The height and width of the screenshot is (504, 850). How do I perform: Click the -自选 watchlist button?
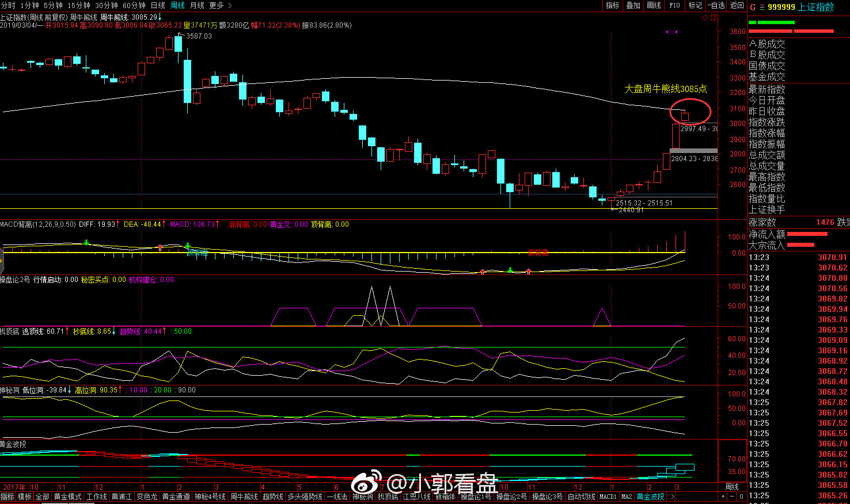[716, 5]
